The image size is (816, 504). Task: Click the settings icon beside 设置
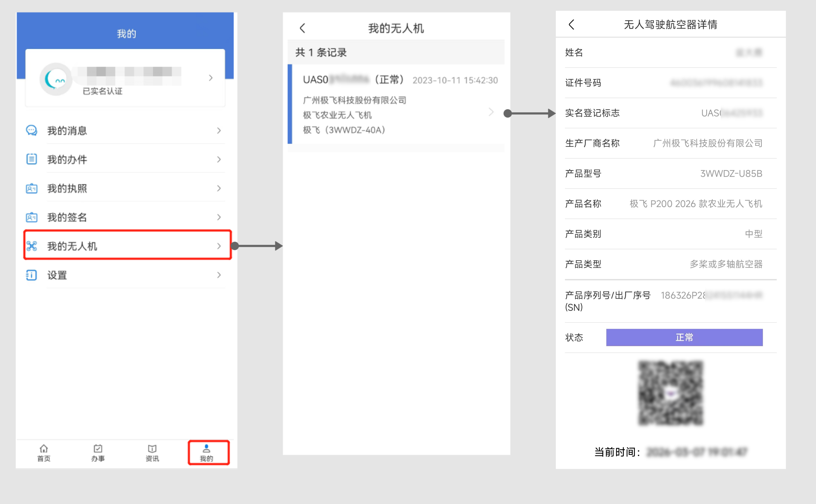point(32,275)
